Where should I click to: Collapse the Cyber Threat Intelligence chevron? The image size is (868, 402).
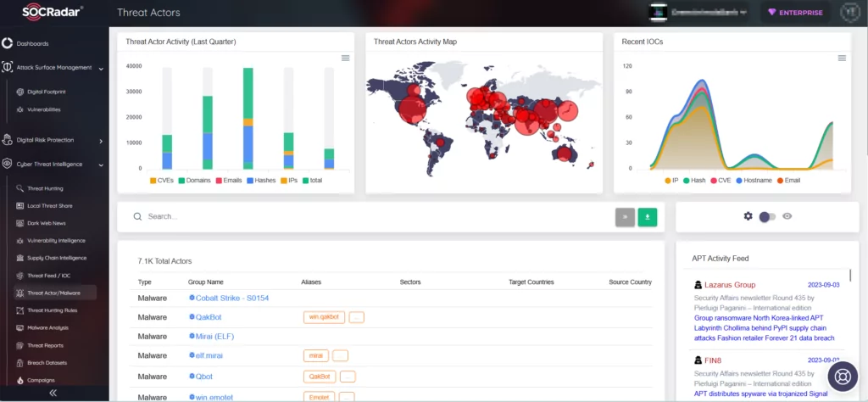tap(101, 165)
